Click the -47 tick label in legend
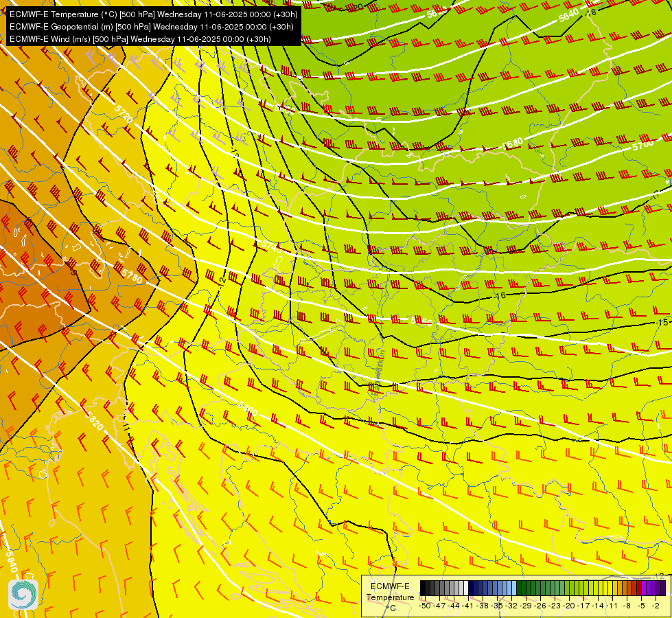 [440, 606]
